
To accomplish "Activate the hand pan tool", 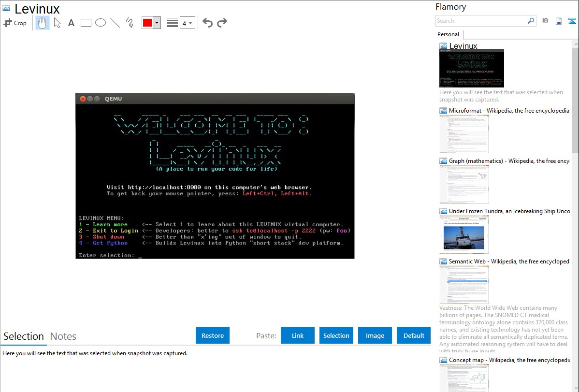I will point(43,23).
